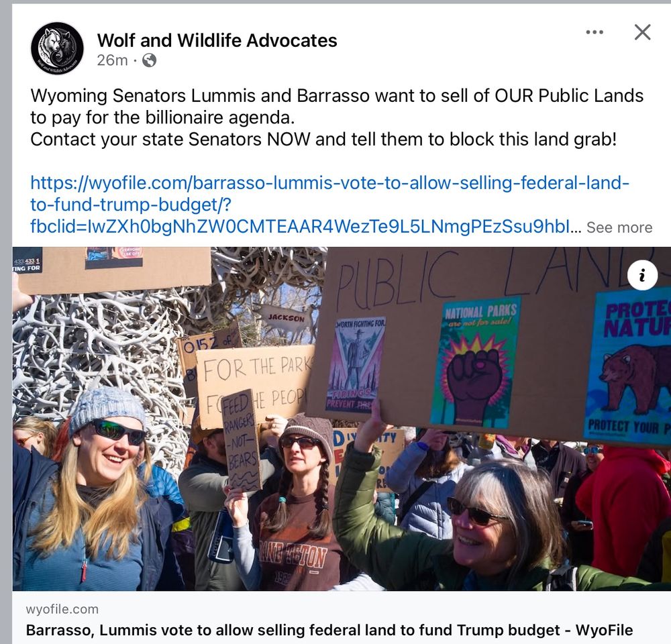The width and height of the screenshot is (671, 644).
Task: Open the Barrasso, Lummis vote article headline
Action: click(329, 630)
